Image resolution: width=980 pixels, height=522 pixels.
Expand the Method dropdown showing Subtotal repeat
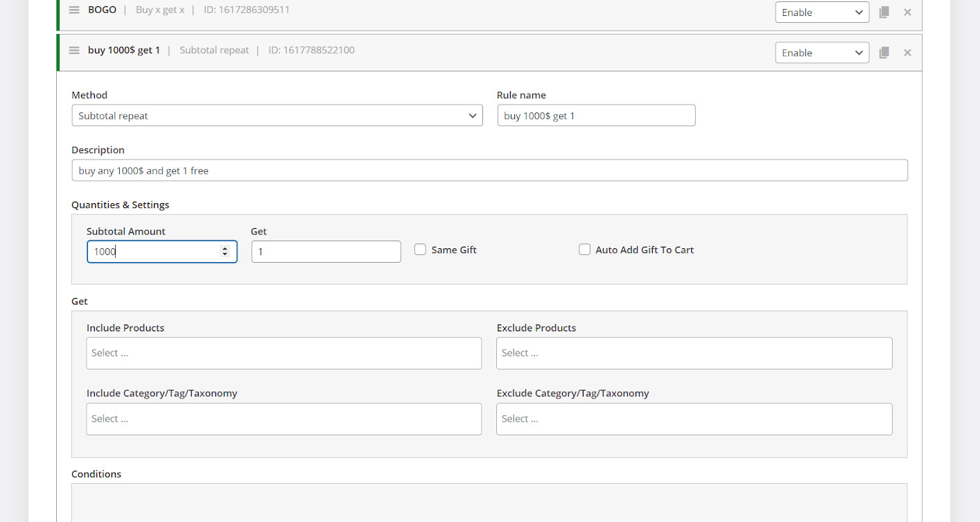coord(277,116)
